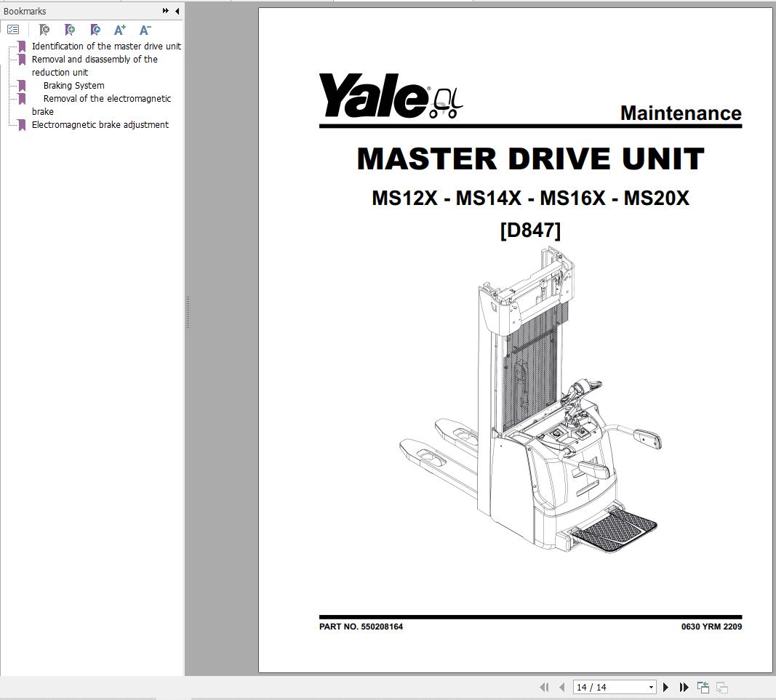Click the MASTER DRIVE UNIT heading

pos(530,158)
